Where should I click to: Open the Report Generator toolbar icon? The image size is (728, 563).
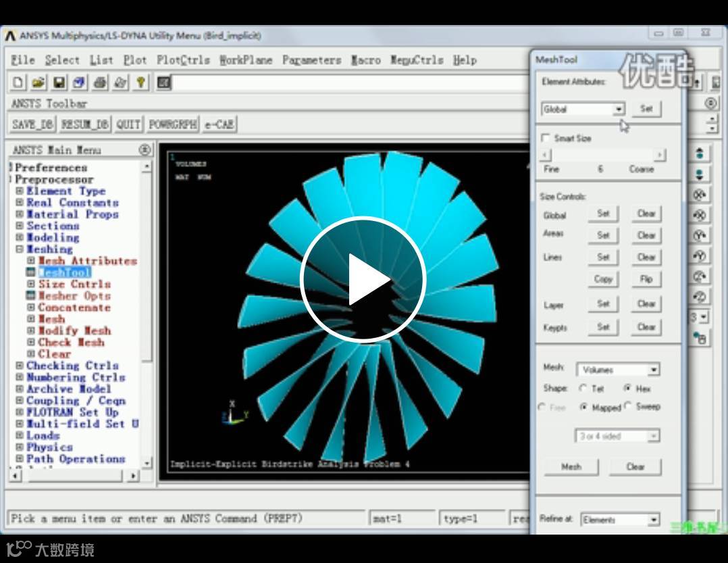[x=120, y=82]
